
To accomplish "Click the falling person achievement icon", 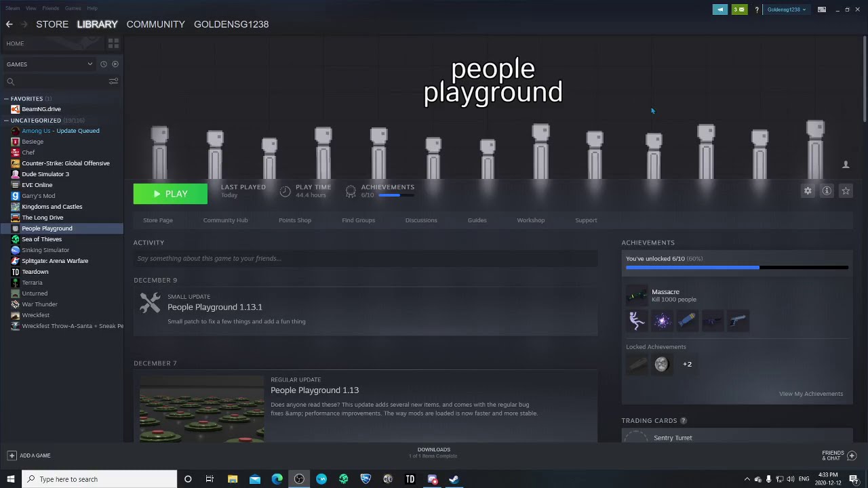I will (637, 321).
